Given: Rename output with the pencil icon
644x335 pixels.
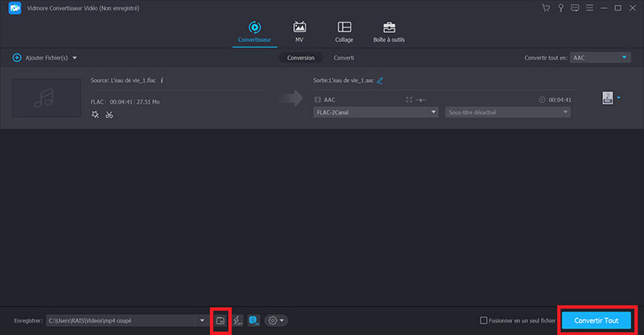Looking at the screenshot, I should pyautogui.click(x=380, y=81).
